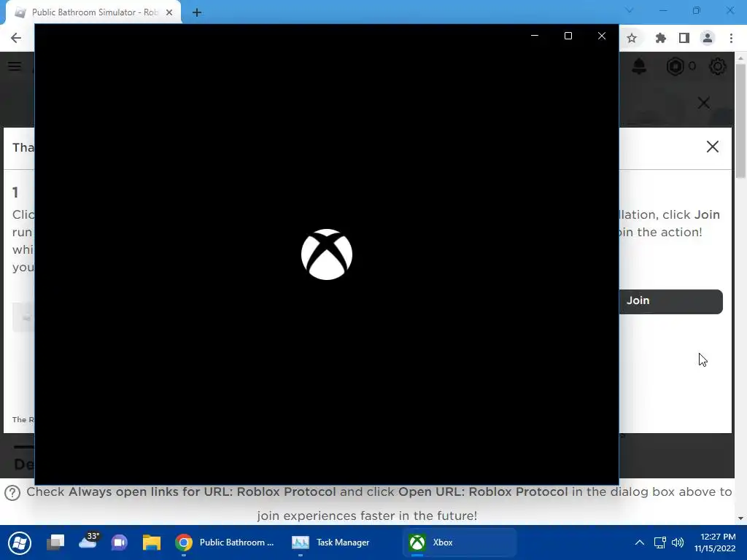
Task: Open Chrome tab search chevron
Action: 630,10
